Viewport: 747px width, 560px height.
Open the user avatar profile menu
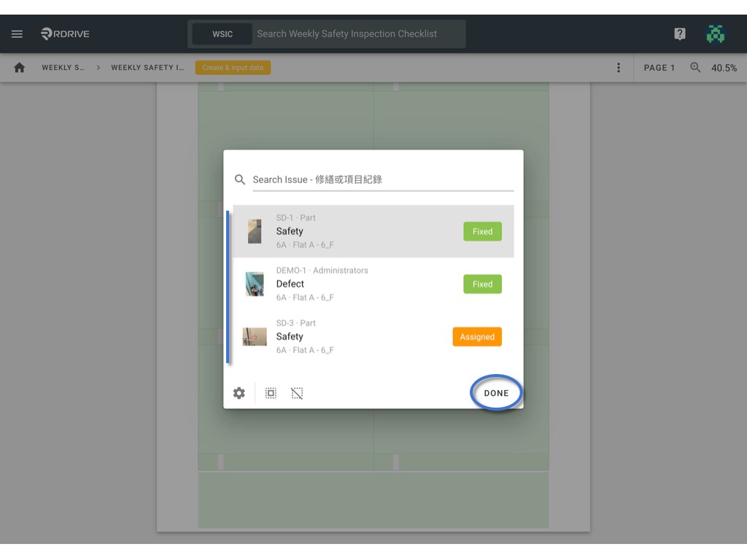click(715, 34)
